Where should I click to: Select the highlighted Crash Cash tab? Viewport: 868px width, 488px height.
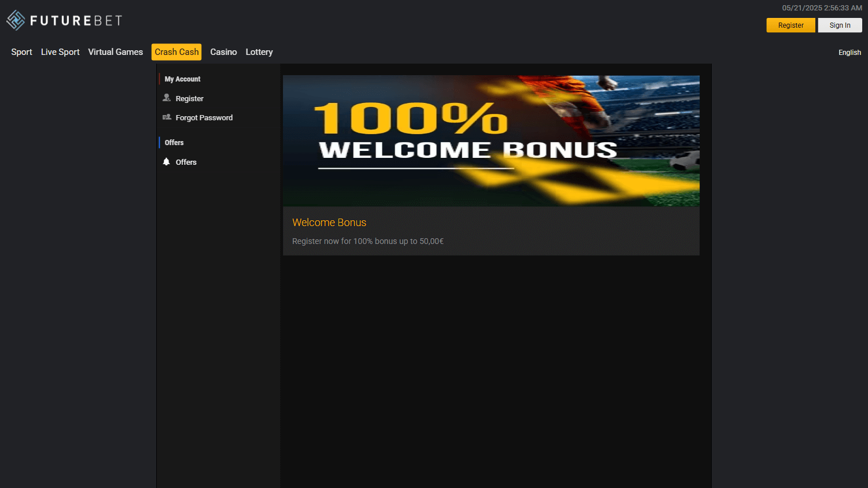(x=176, y=52)
